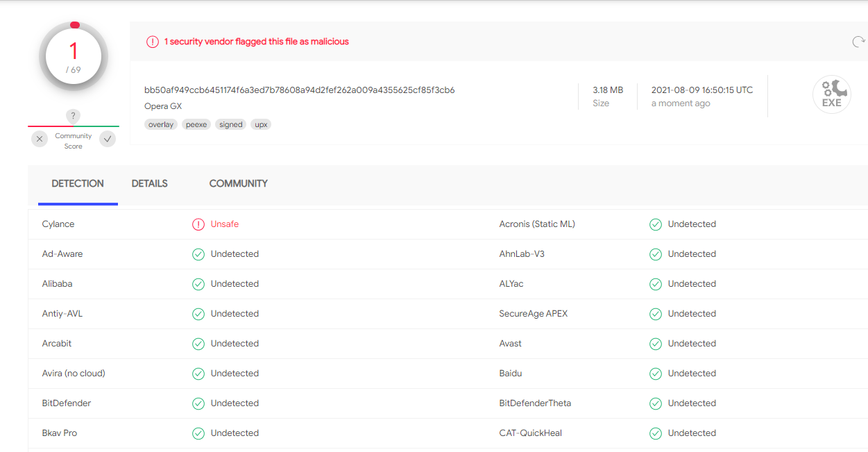Click the BitDefenderTheta vendor name
Viewport: 868px width, 452px height.
coord(535,403)
